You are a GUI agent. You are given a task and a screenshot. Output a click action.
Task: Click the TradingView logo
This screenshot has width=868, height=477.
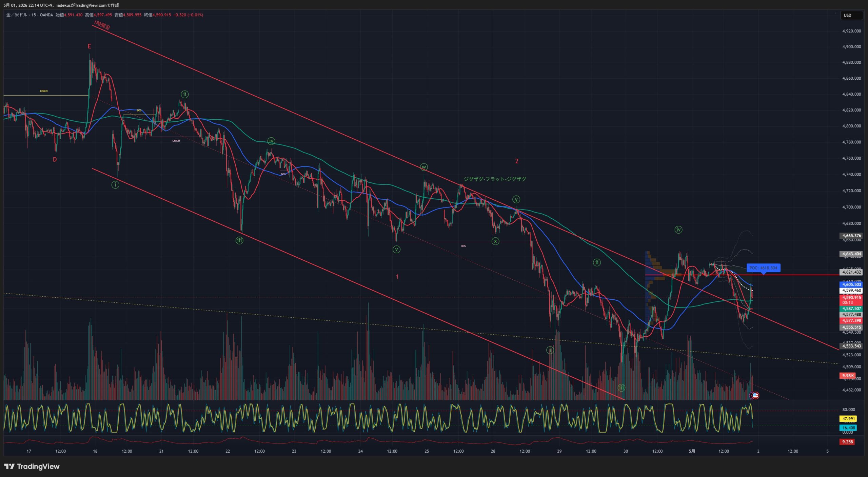32,466
